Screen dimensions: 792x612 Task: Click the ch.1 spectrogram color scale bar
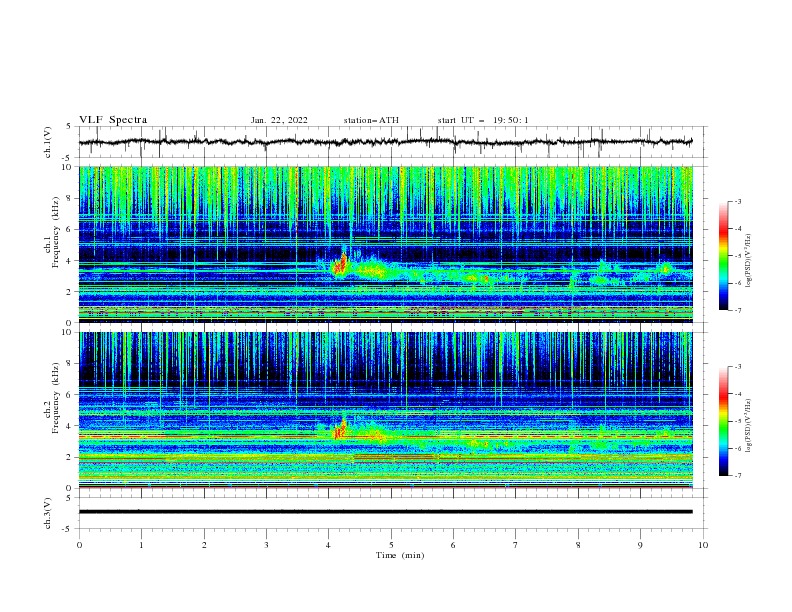(723, 256)
